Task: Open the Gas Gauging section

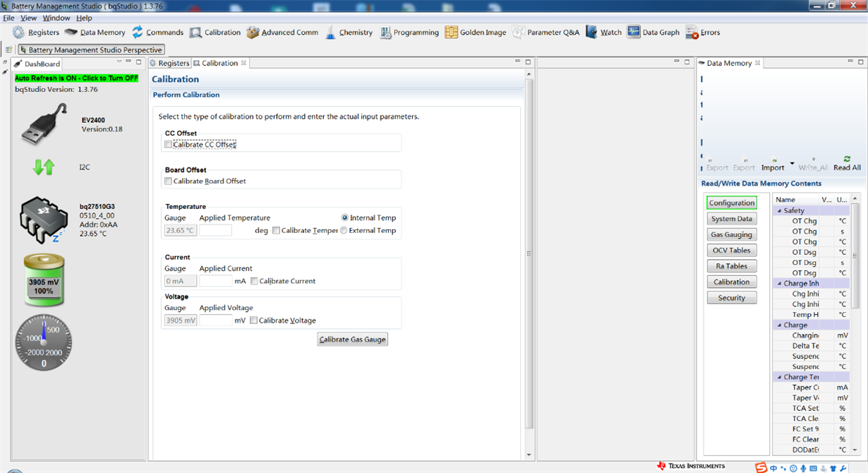Action: coord(732,234)
